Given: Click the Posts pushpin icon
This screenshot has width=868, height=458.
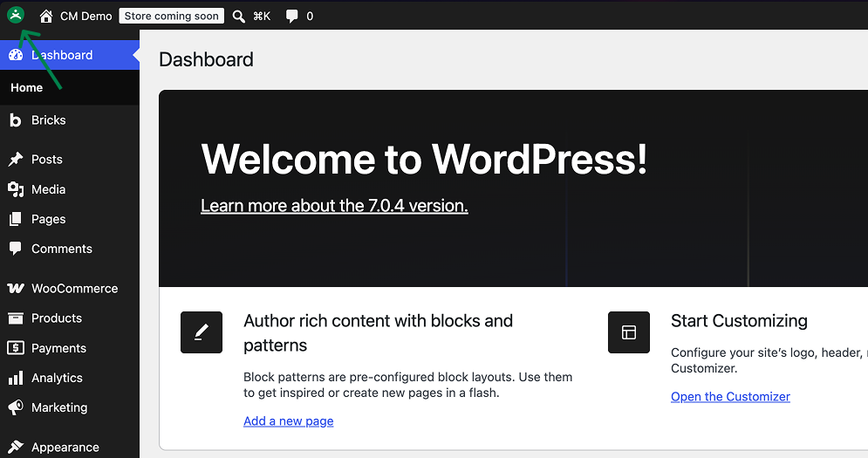Looking at the screenshot, I should pyautogui.click(x=16, y=160).
